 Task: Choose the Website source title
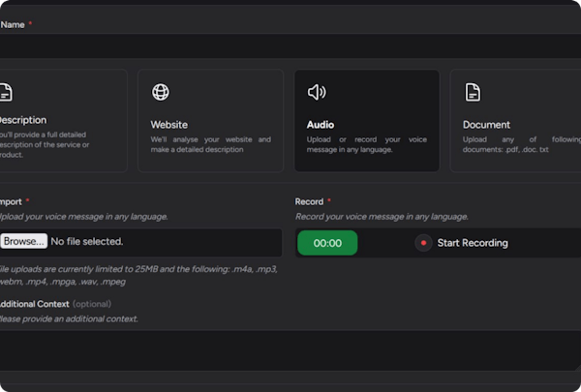pyautogui.click(x=169, y=125)
